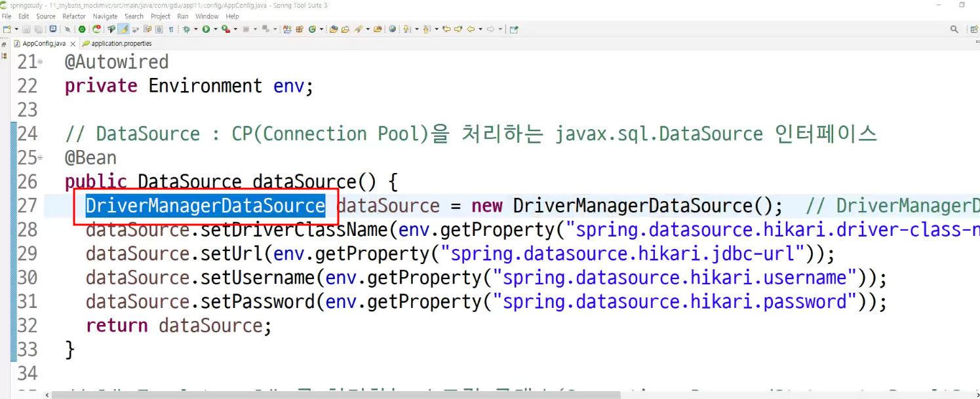Image resolution: width=980 pixels, height=399 pixels.
Task: Open the File menu
Action: tap(7, 16)
